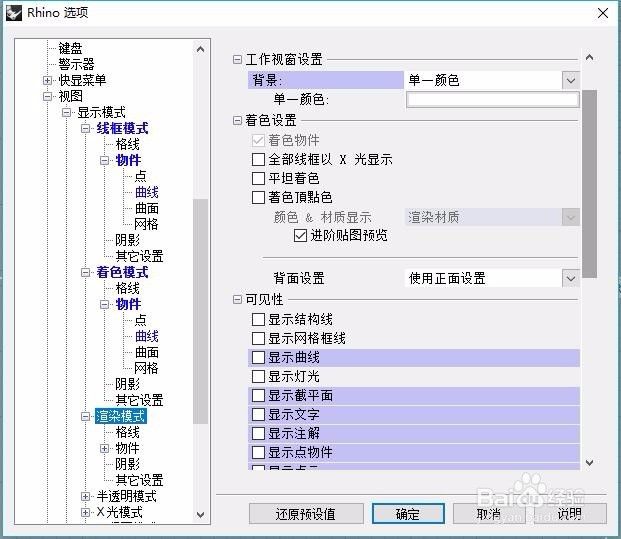This screenshot has height=539, width=621.
Task: Collapse the 渲染模式 tree node
Action: tap(86, 417)
